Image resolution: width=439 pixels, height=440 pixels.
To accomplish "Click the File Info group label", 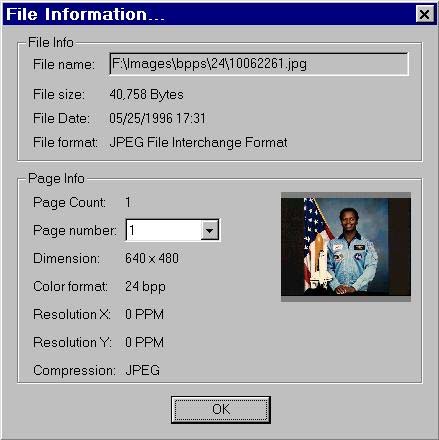I will 51,42.
